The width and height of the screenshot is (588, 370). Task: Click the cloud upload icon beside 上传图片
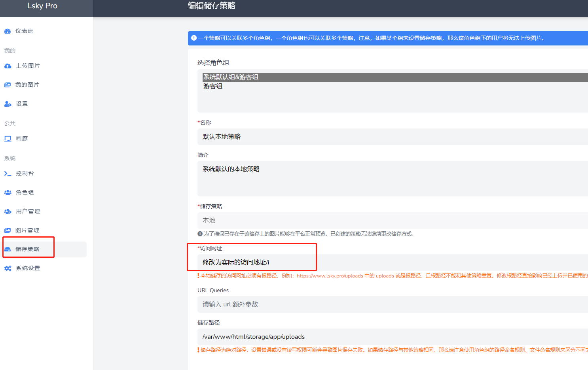[8, 66]
